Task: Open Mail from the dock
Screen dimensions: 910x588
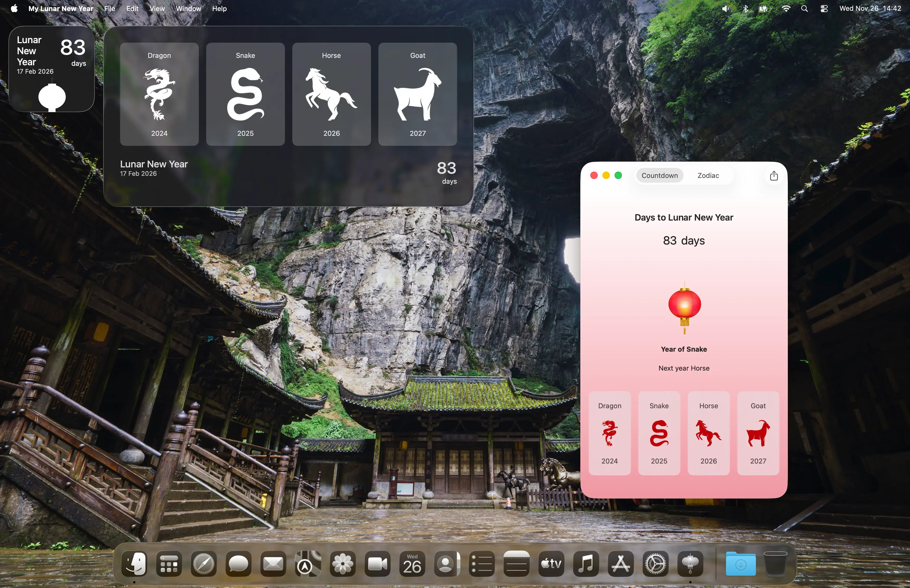Action: point(273,564)
